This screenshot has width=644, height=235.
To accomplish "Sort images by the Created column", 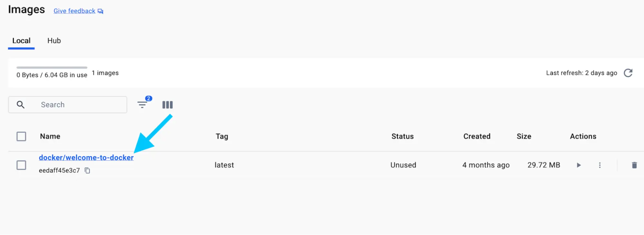I will [477, 136].
